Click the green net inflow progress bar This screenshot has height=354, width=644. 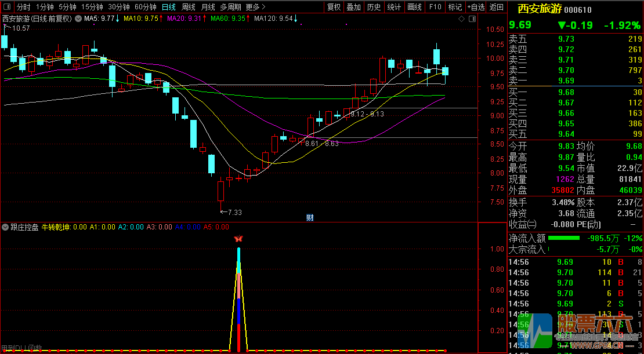coord(564,238)
